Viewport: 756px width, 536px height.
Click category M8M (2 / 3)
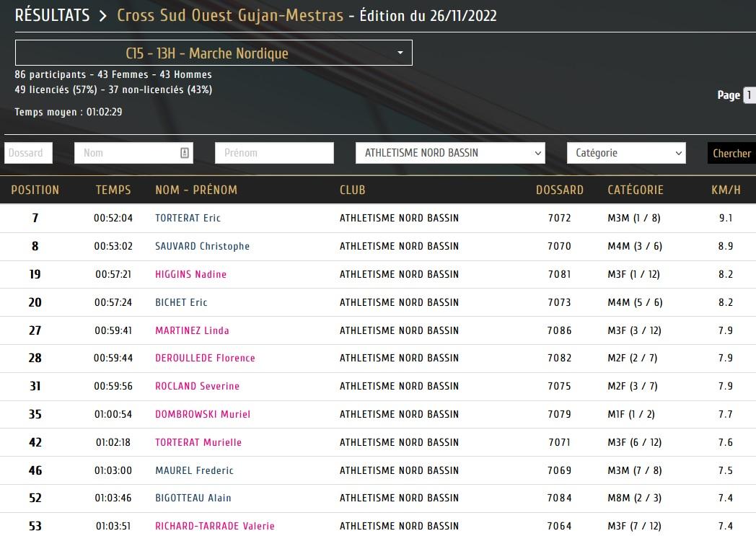[x=635, y=498]
